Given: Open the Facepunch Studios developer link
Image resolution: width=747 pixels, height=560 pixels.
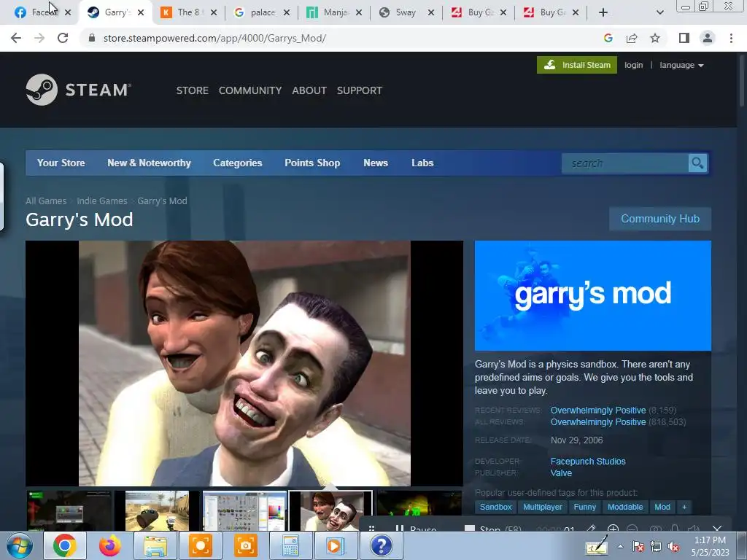Looking at the screenshot, I should (x=588, y=462).
